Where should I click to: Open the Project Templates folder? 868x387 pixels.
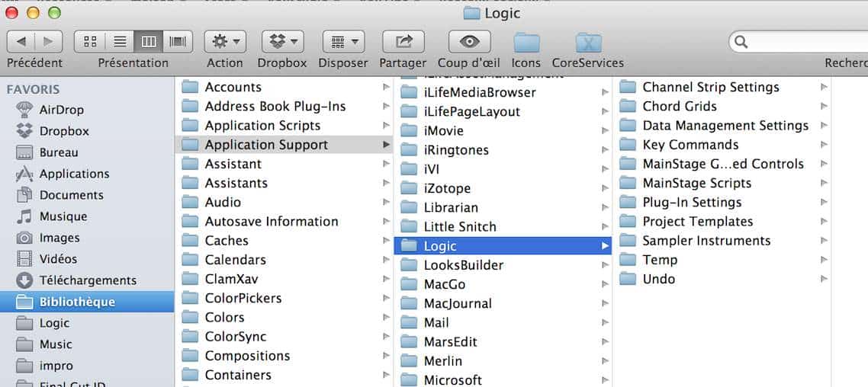(x=722, y=221)
